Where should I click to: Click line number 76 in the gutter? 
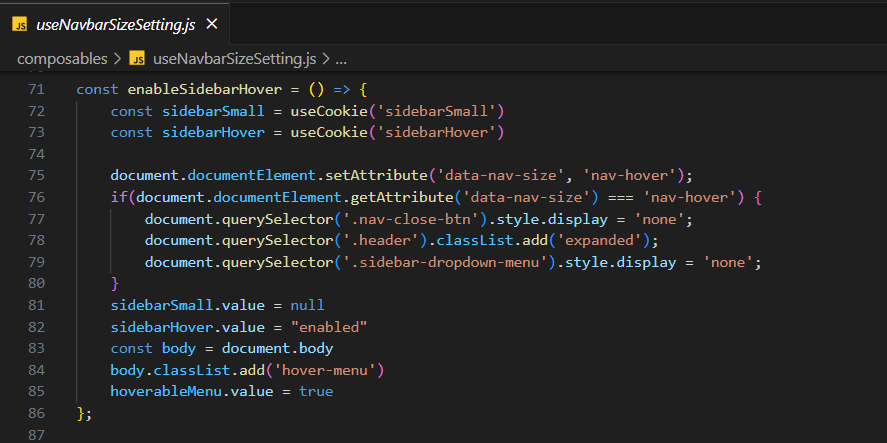click(37, 197)
